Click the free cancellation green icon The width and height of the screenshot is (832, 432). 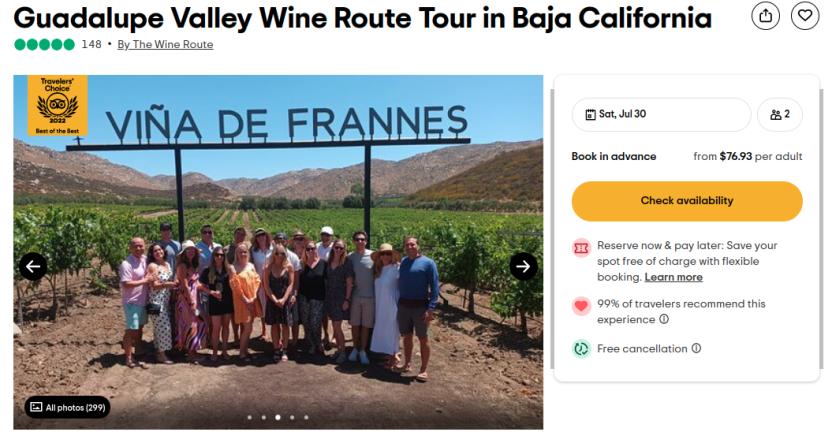click(581, 349)
